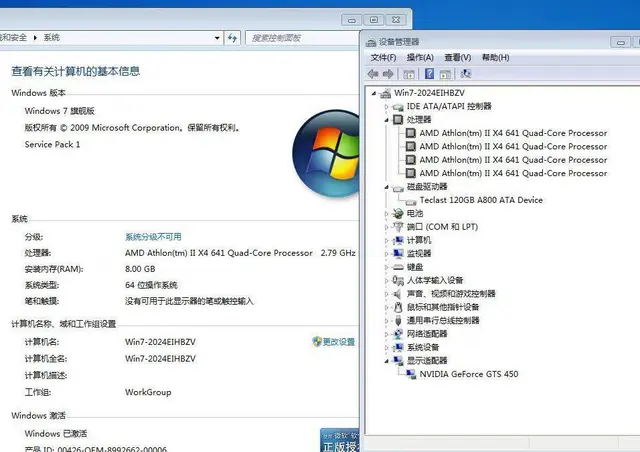Select the 网络适配器 network icon
This screenshot has width=640, height=452.
(398, 334)
